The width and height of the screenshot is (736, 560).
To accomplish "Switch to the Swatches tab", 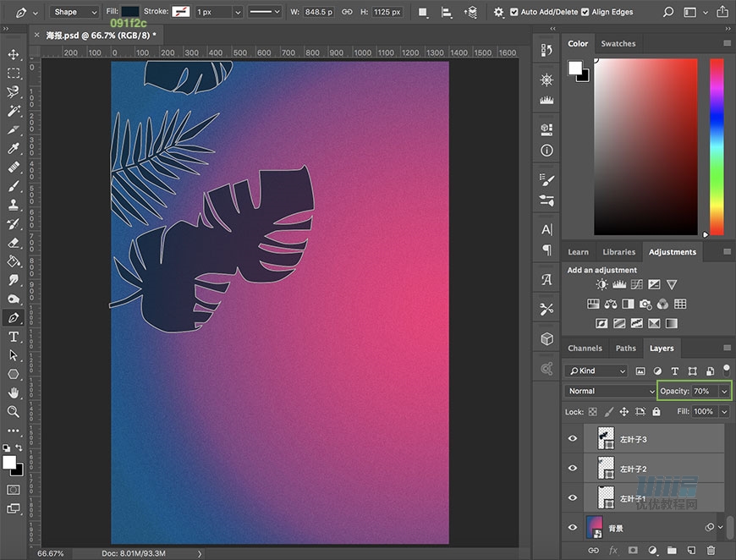I will (618, 44).
